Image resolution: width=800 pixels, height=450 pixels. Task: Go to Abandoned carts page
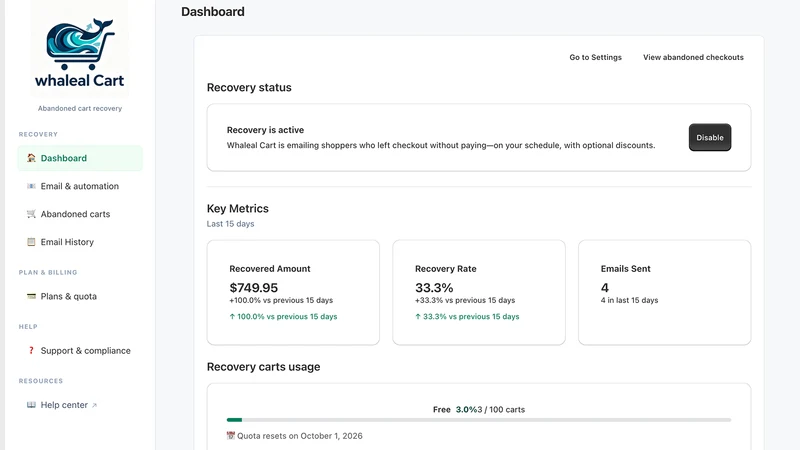point(80,214)
